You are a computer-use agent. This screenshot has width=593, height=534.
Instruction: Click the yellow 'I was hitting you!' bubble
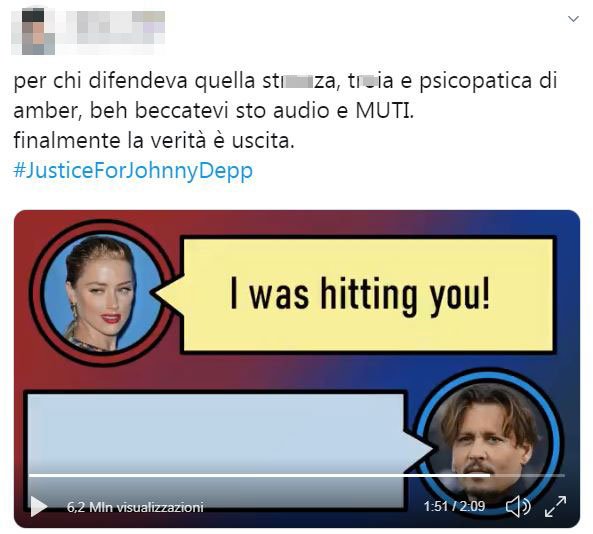pyautogui.click(x=367, y=295)
